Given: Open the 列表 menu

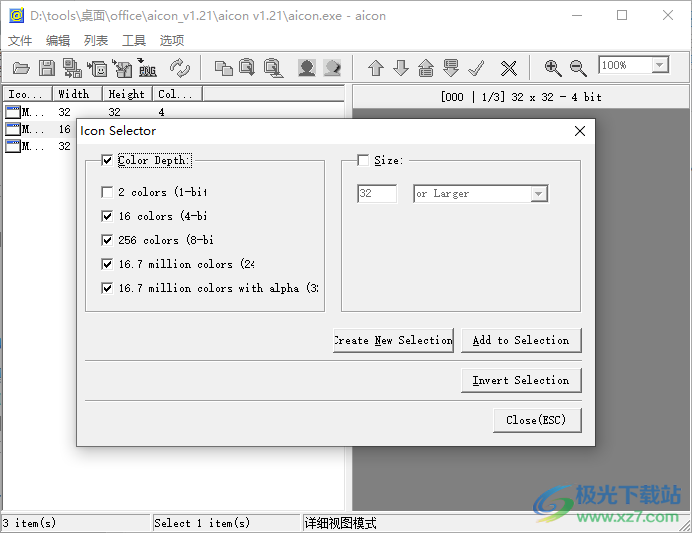Looking at the screenshot, I should coord(96,41).
